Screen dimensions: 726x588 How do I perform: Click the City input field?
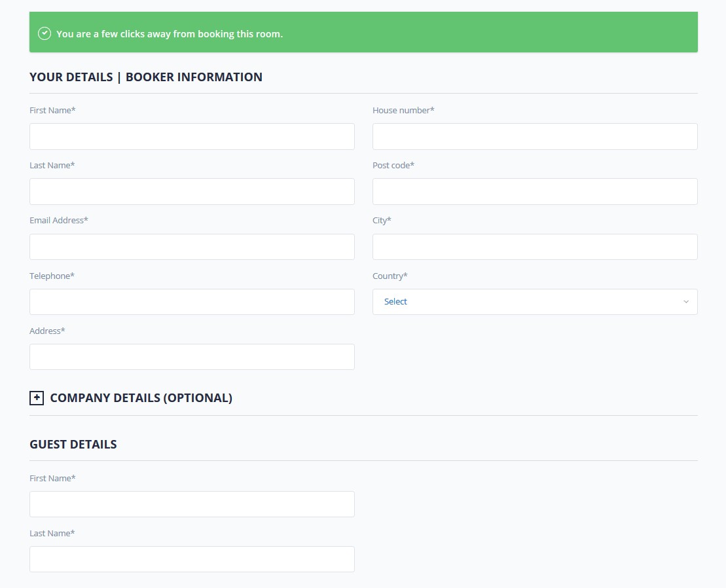(x=535, y=247)
